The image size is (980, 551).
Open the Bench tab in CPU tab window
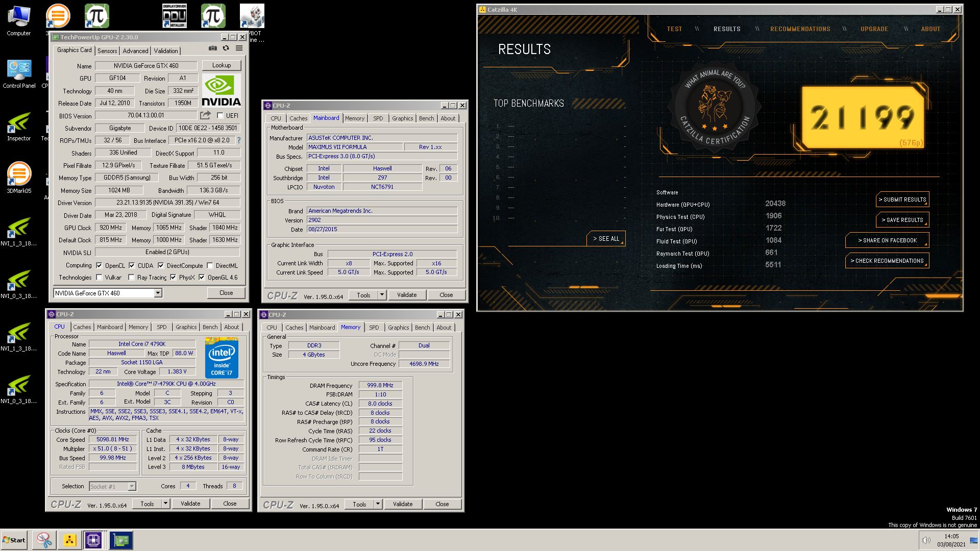210,327
